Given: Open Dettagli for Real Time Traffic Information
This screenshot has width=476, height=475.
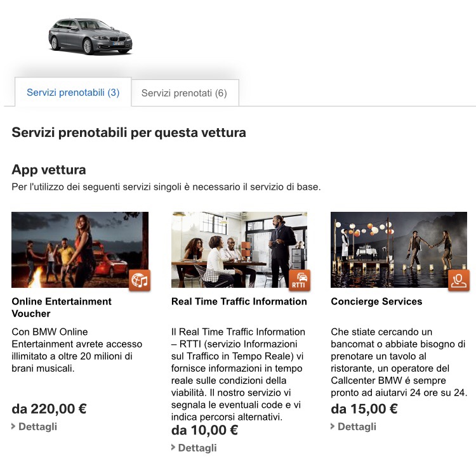Looking at the screenshot, I should (x=197, y=448).
